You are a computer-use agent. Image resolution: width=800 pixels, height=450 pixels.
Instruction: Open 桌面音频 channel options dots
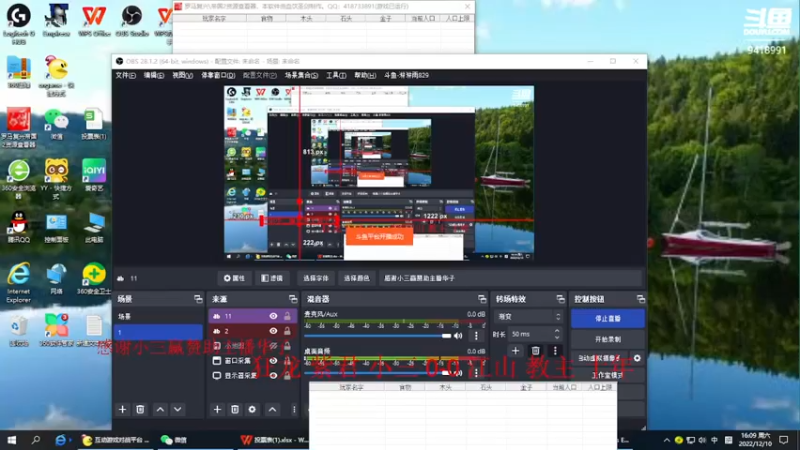coord(477,372)
